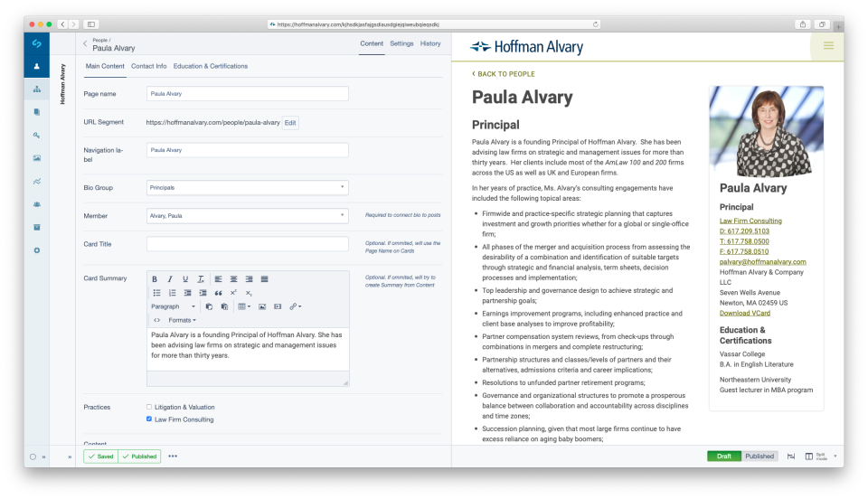Check the Litigation & Valuation practice
The image size is (868, 499).
tap(149, 407)
